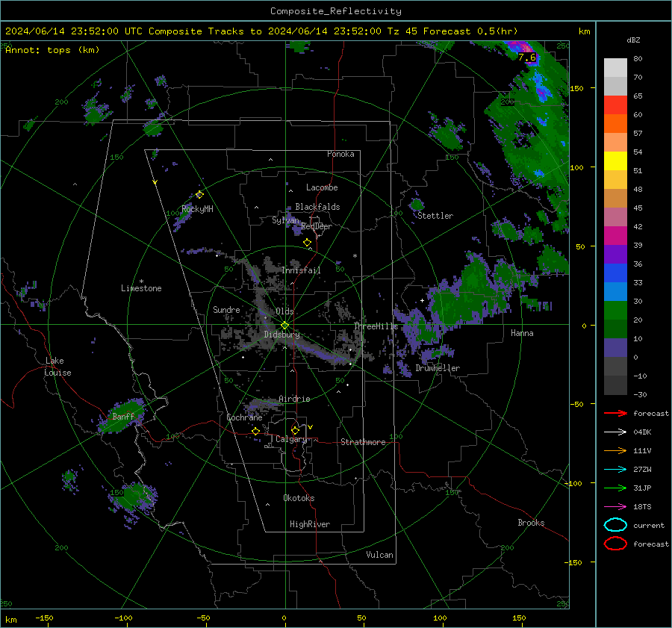672x628 pixels.
Task: Click the cyan 27ZW arrow icon
Action: coord(615,470)
